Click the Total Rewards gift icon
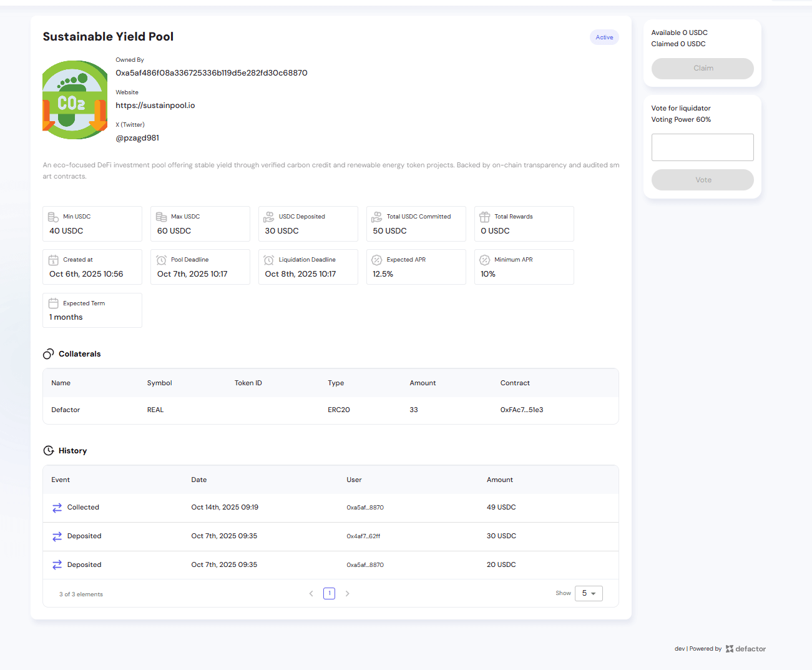Screen dimensions: 812x670 coord(484,217)
